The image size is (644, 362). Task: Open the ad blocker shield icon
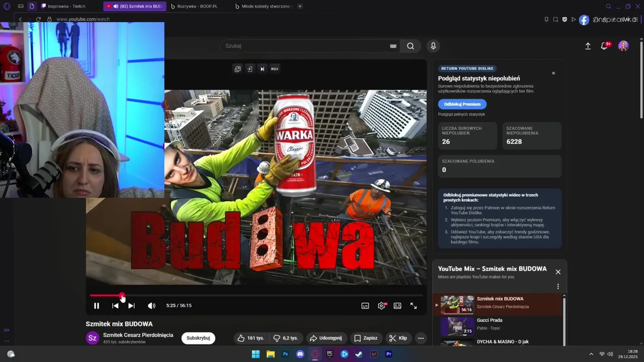(x=565, y=19)
